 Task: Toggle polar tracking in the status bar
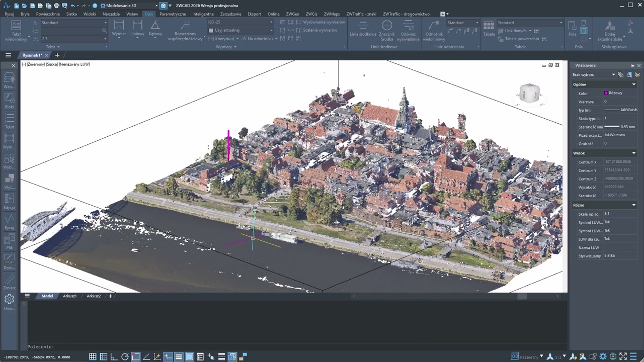(125, 356)
